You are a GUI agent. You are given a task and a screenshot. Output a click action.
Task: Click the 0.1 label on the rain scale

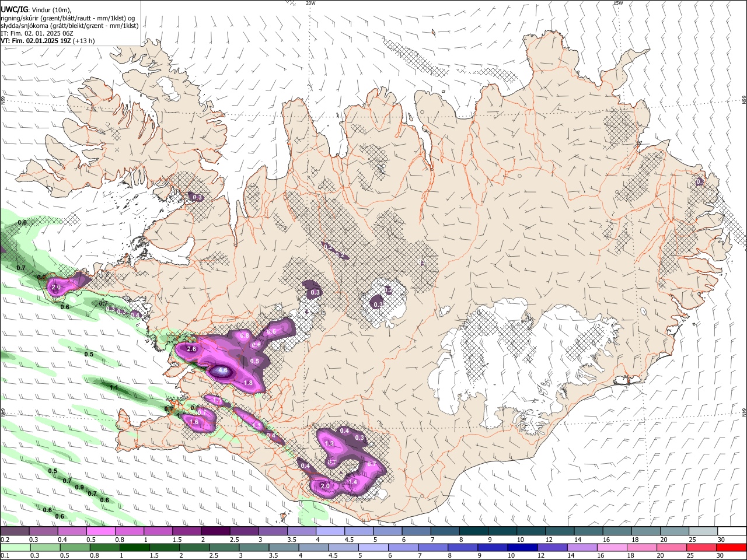(4, 555)
